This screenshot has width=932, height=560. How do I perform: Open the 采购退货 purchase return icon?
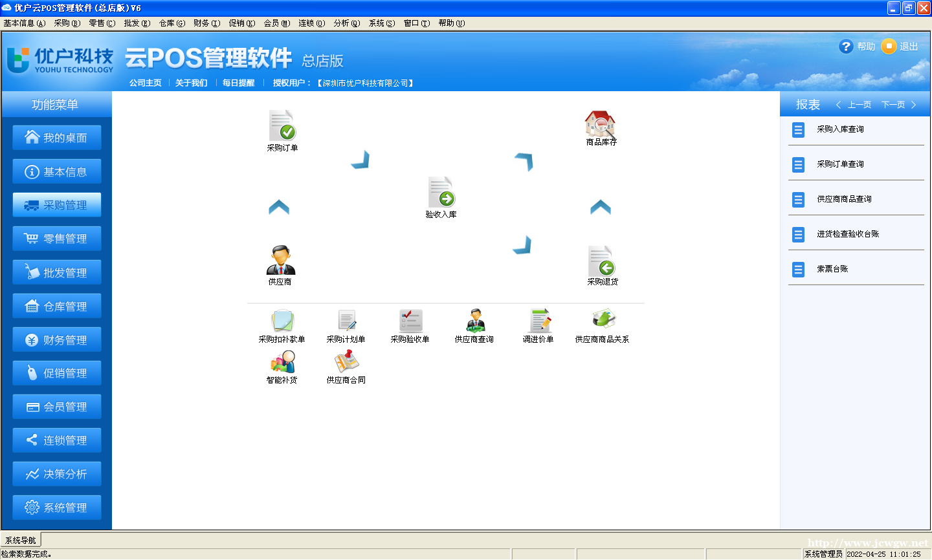tap(602, 261)
